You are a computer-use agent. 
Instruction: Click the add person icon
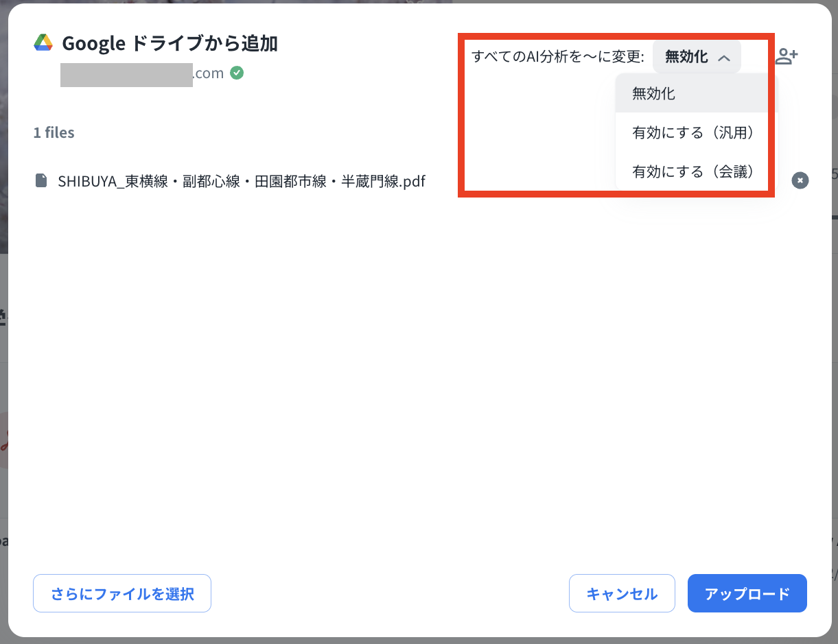pos(787,57)
